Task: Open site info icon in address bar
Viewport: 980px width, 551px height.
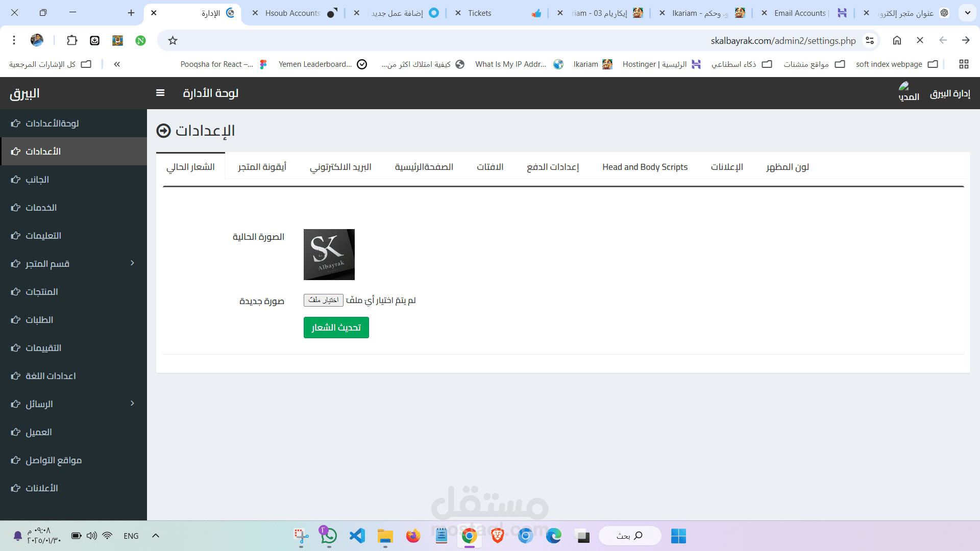Action: (x=870, y=40)
